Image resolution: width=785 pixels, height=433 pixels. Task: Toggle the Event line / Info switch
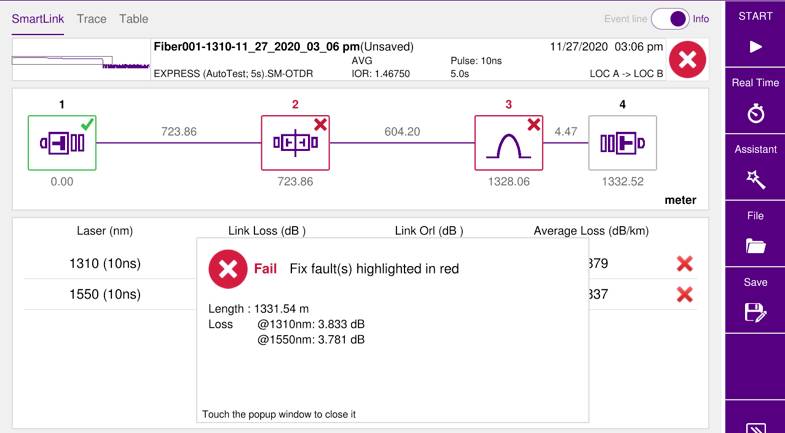point(677,19)
